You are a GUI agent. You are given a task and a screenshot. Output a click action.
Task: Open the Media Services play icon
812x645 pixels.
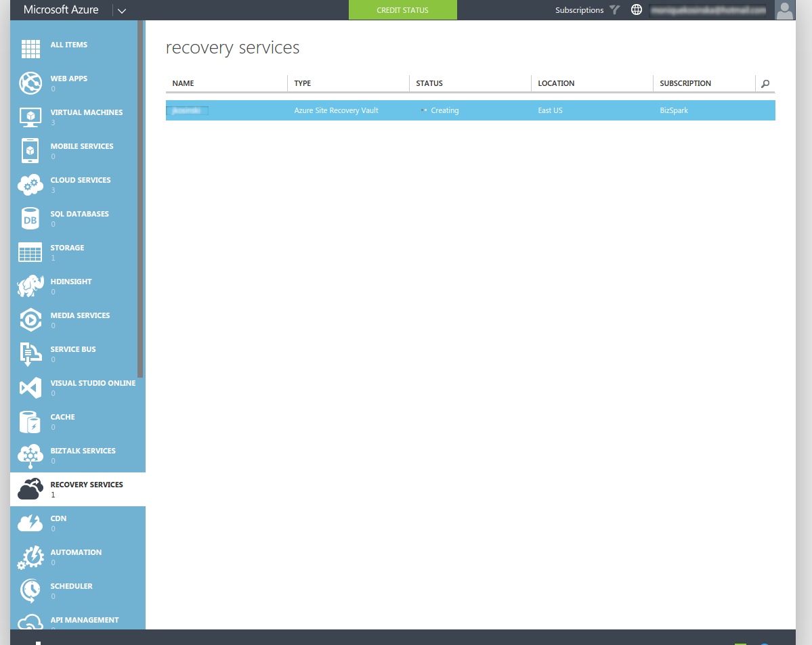click(30, 320)
